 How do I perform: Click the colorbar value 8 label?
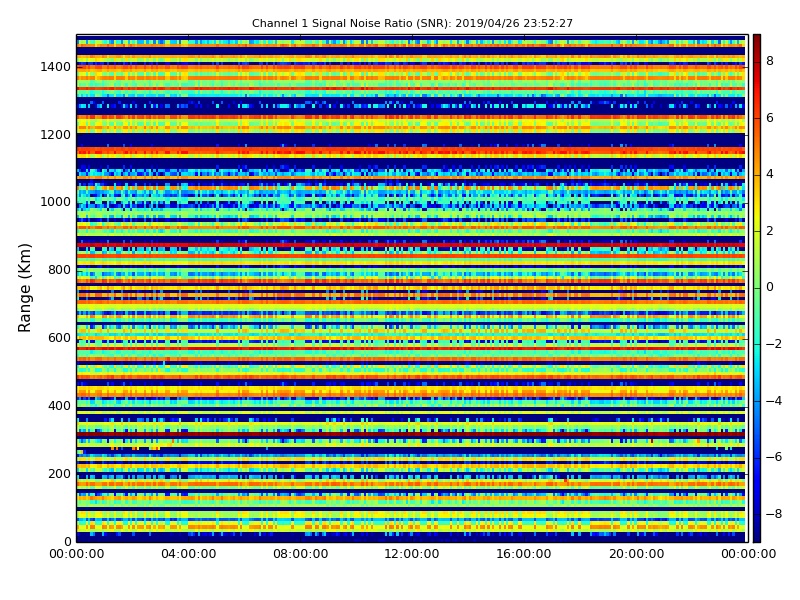(x=770, y=61)
